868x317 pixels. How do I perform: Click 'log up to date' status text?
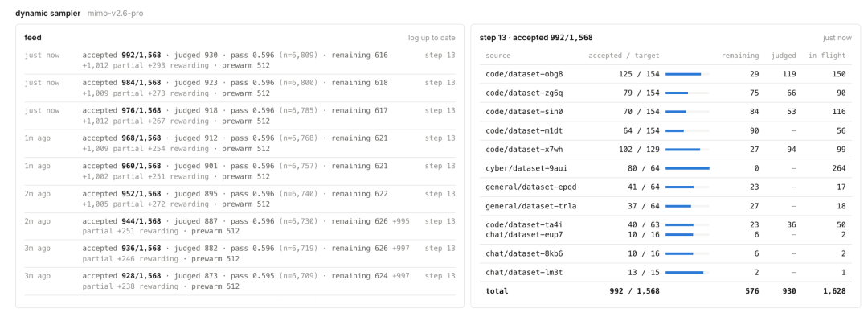pyautogui.click(x=432, y=38)
